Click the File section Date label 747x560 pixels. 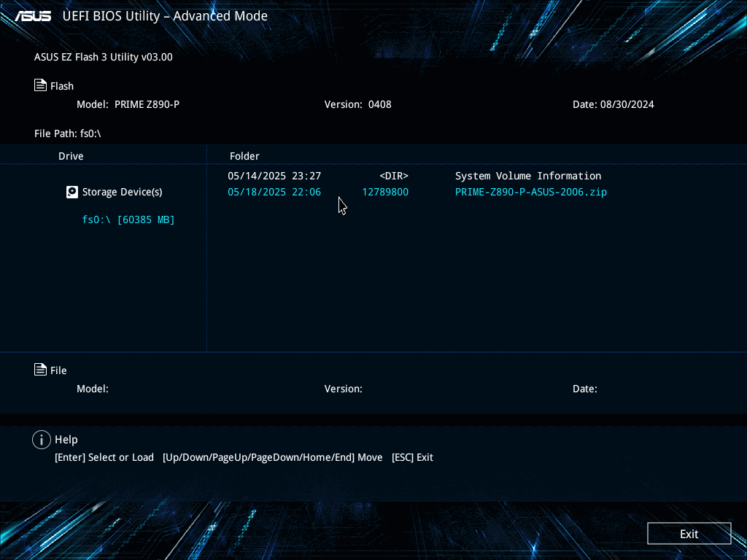click(584, 389)
